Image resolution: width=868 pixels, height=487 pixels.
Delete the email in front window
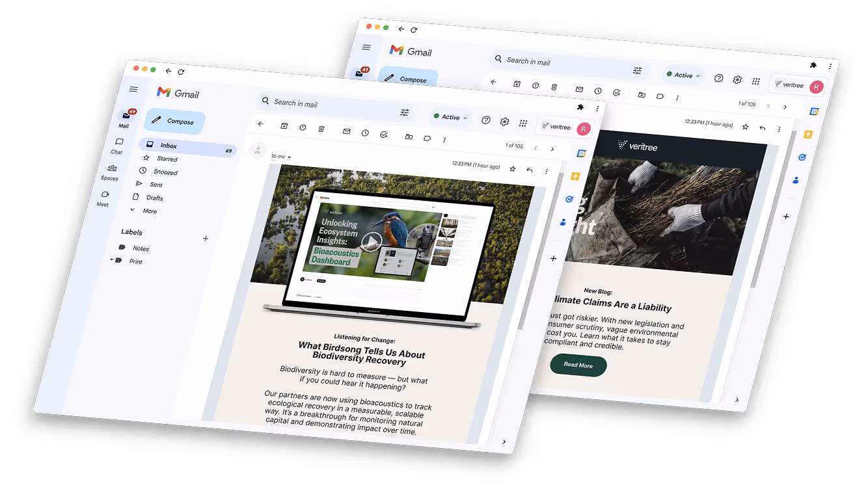321,129
